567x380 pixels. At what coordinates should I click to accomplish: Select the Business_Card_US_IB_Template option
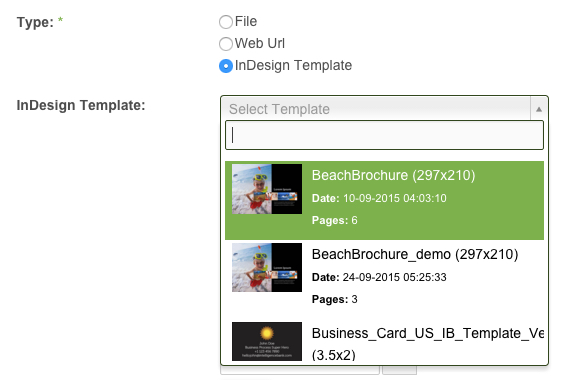pyautogui.click(x=384, y=342)
